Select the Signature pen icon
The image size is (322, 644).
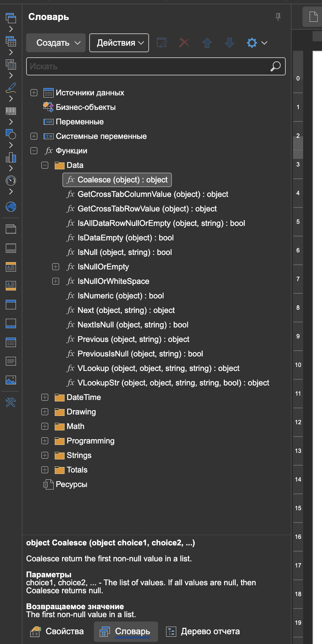click(x=11, y=87)
